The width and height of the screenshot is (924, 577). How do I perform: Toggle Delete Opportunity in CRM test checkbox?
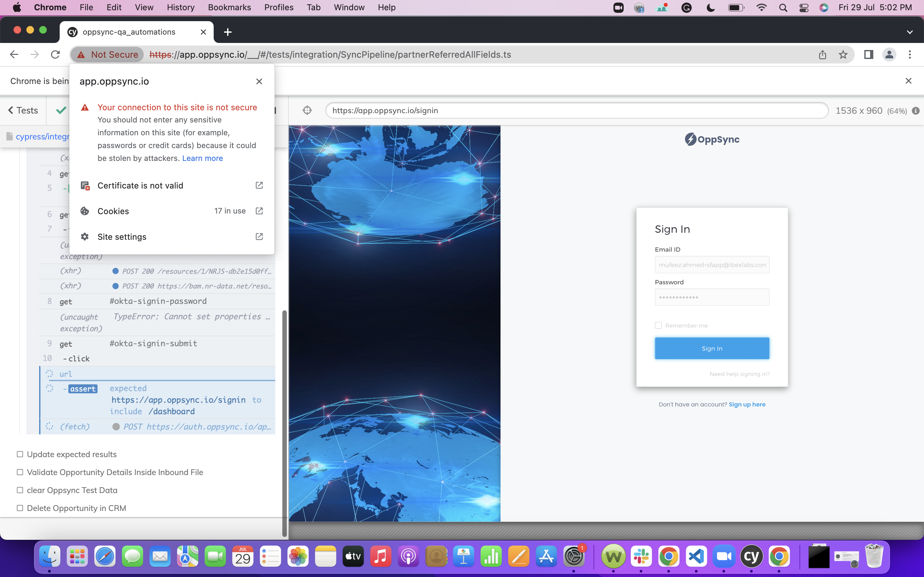click(x=20, y=508)
